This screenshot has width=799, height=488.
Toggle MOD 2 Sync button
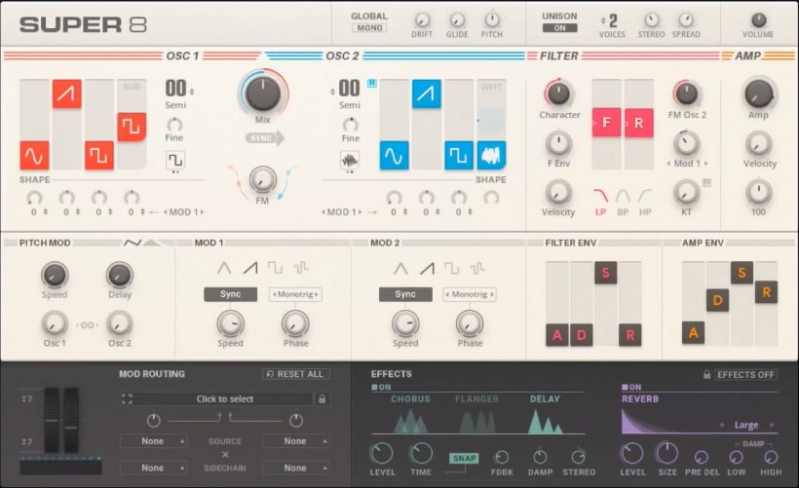coord(406,294)
